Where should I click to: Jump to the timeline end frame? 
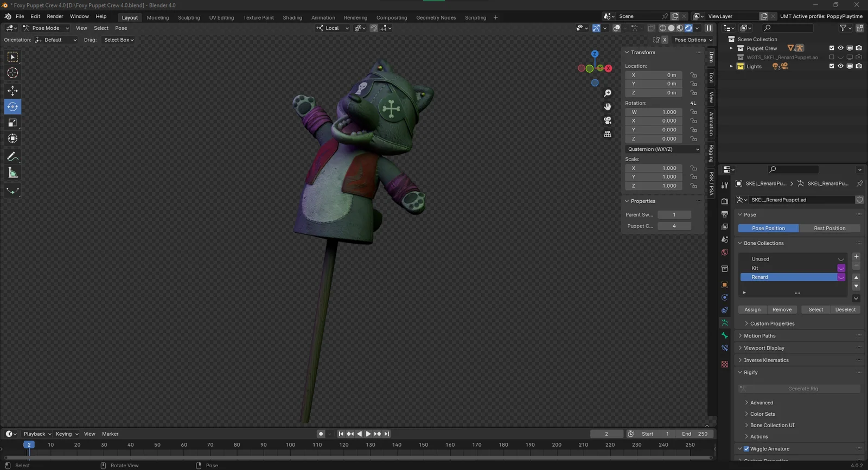[387, 434]
